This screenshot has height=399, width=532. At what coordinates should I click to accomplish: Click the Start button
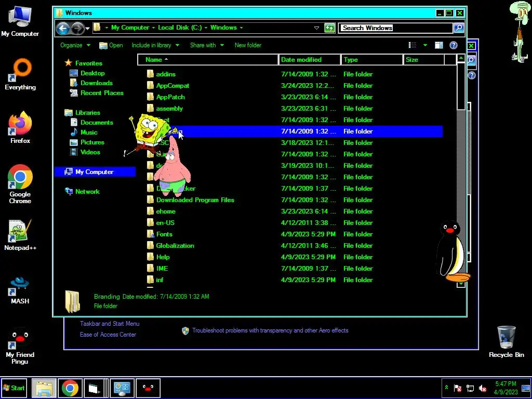14,388
